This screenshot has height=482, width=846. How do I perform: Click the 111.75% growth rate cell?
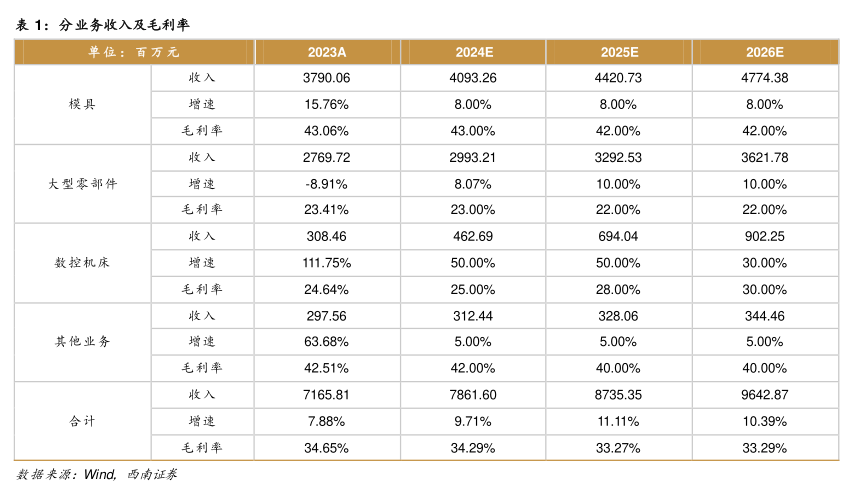pos(326,263)
